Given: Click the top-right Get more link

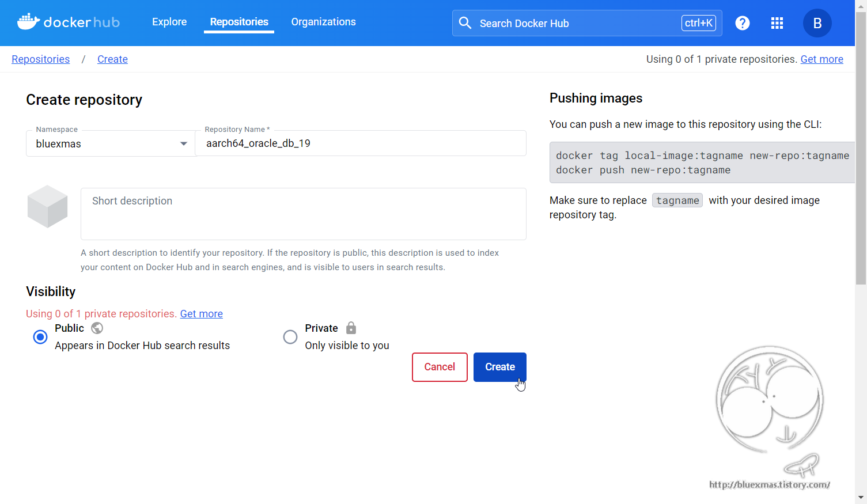Looking at the screenshot, I should (821, 59).
